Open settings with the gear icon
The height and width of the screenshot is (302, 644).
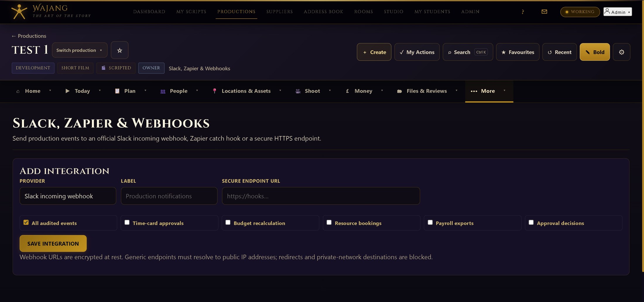621,52
